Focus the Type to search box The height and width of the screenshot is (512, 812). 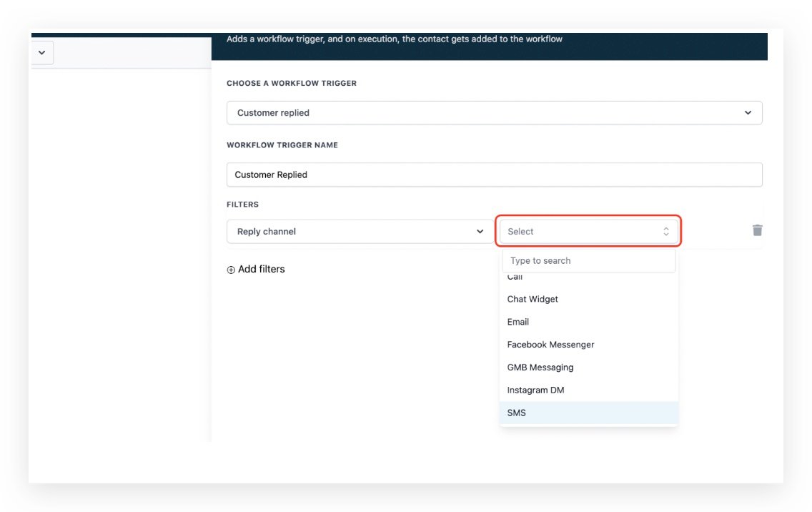click(588, 261)
